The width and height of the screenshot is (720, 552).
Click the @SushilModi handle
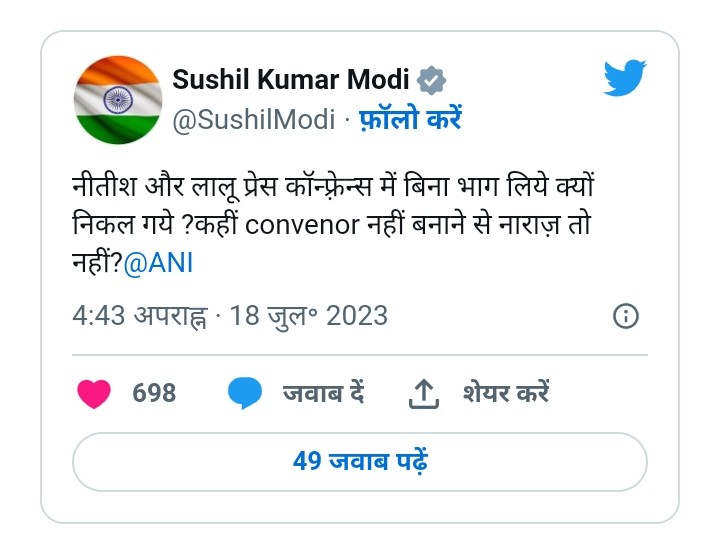click(253, 120)
